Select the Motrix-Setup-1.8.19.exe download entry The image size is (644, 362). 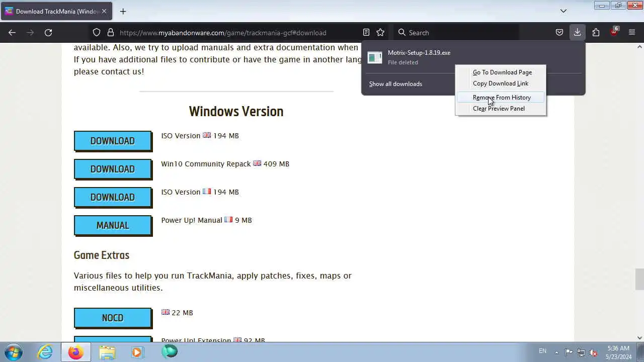pyautogui.click(x=473, y=57)
